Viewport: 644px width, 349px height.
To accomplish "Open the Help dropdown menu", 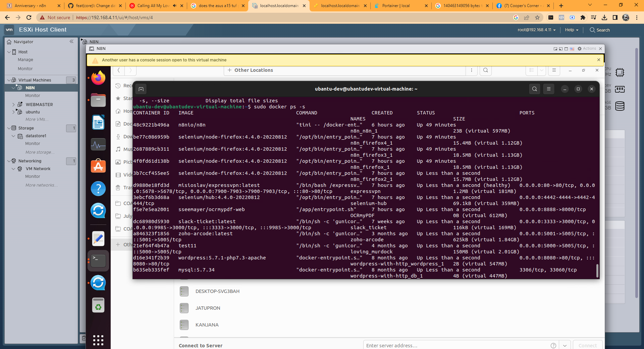I will point(572,30).
